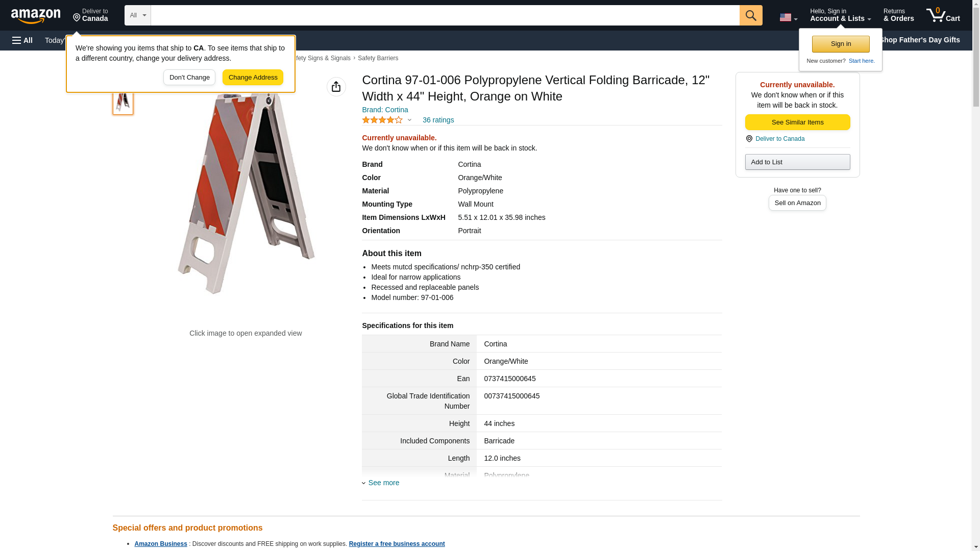The width and height of the screenshot is (980, 551).
Task: Open the cart icon
Action: tap(943, 15)
